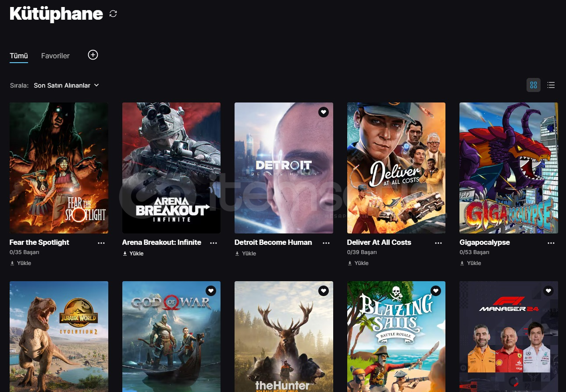Open the Deliver At All Costs cover art
Viewport: 566px width, 392px height.
coord(396,168)
